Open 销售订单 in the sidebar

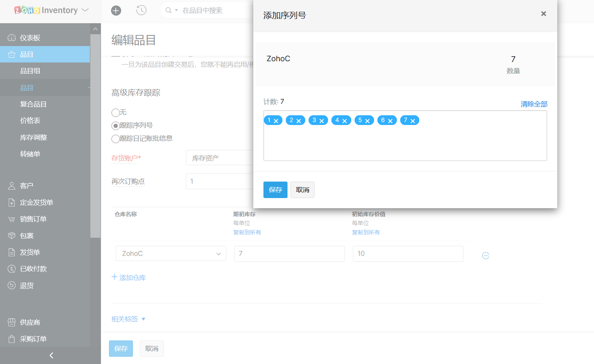tap(33, 219)
